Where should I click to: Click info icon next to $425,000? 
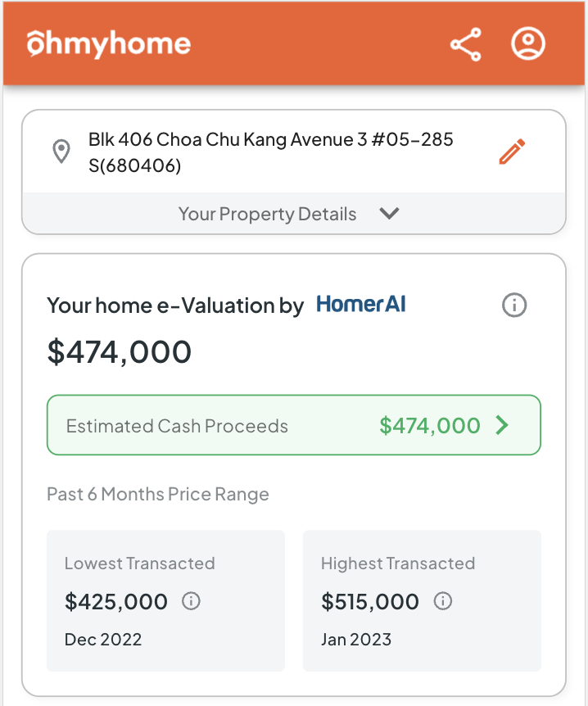(x=191, y=601)
